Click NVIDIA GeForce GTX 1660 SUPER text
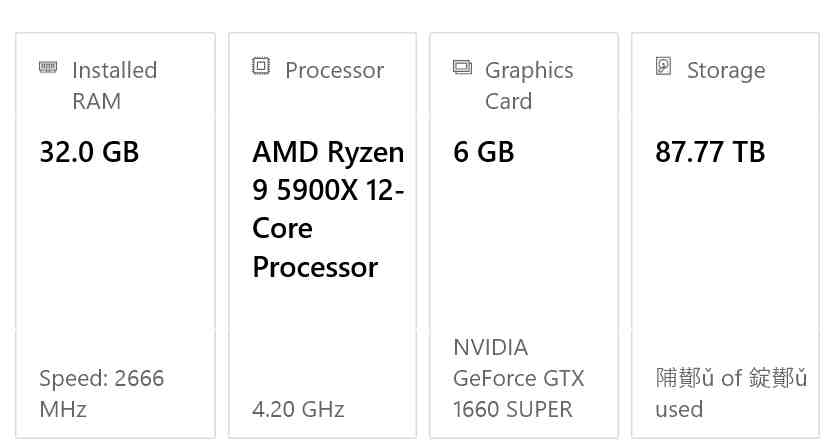Image resolution: width=830 pixels, height=448 pixels. tap(519, 378)
